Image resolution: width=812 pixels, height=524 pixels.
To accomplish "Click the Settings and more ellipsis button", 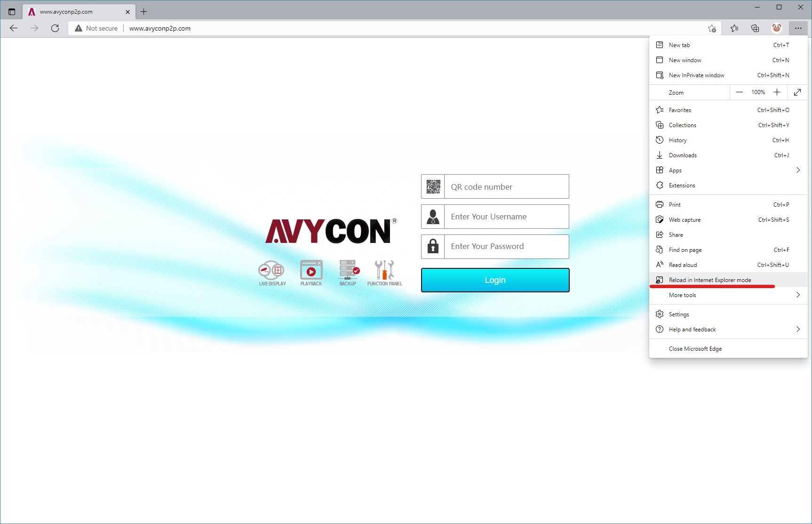I will click(x=798, y=28).
